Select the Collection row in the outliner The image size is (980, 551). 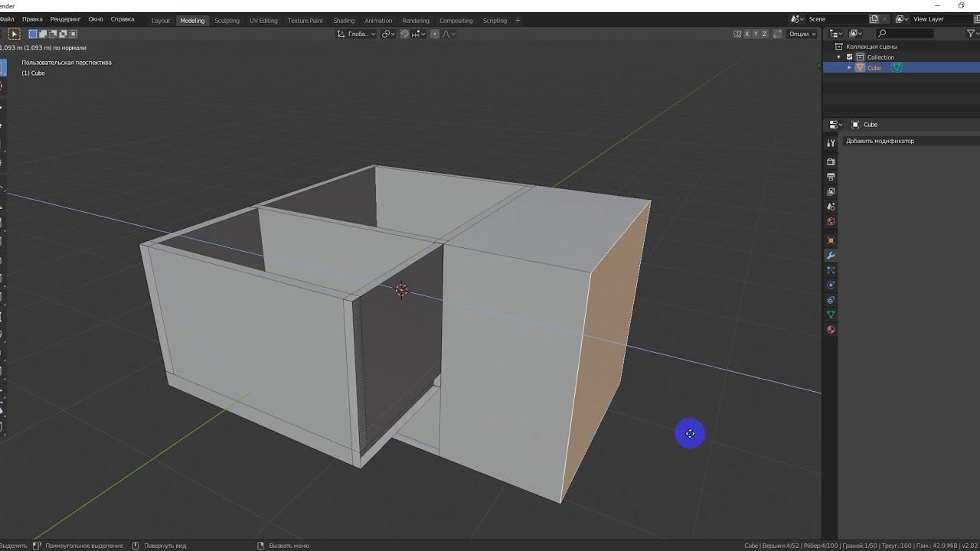pyautogui.click(x=901, y=57)
